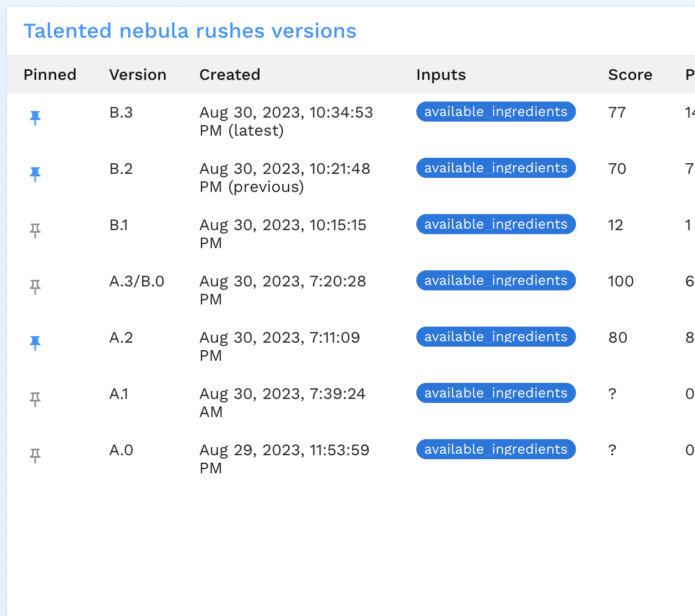
Task: Click available_ingredients tag for version B.1
Action: [x=496, y=224]
